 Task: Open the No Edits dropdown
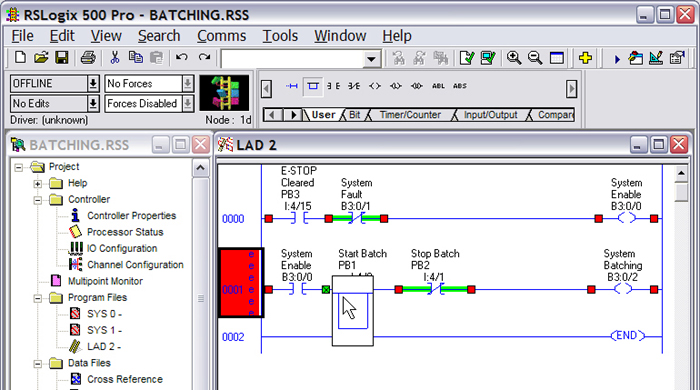click(x=93, y=104)
